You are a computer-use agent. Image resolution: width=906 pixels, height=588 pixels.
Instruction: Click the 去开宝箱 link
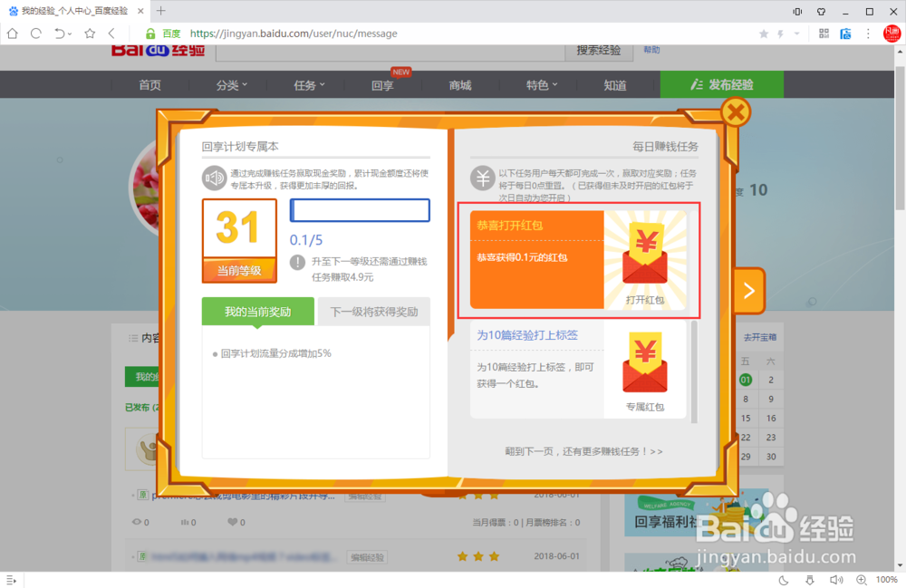(x=760, y=337)
